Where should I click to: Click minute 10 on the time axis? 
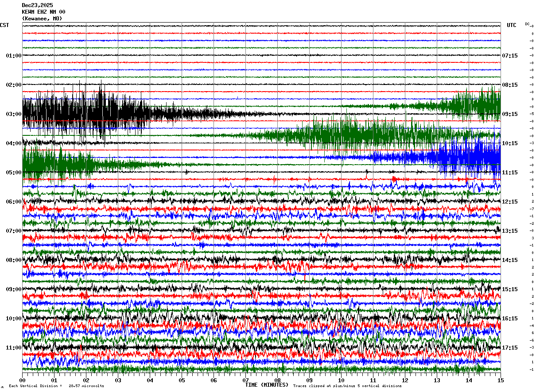click(341, 380)
